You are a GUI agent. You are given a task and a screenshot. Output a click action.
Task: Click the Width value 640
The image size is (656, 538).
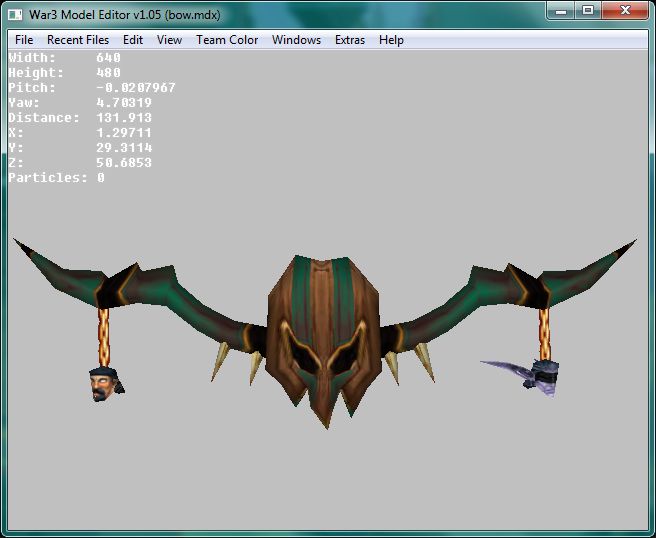pos(108,58)
